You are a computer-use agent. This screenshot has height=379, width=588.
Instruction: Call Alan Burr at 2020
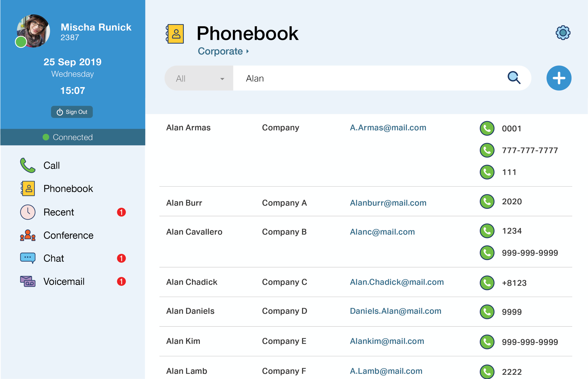tap(487, 202)
